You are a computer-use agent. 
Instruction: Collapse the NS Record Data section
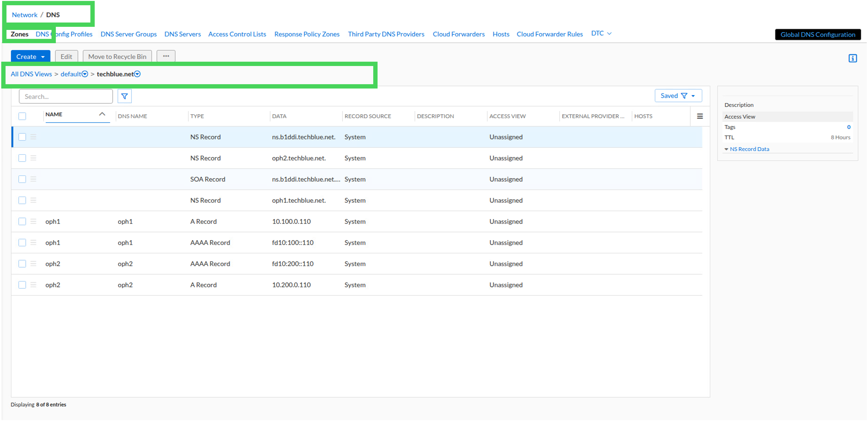(x=747, y=149)
